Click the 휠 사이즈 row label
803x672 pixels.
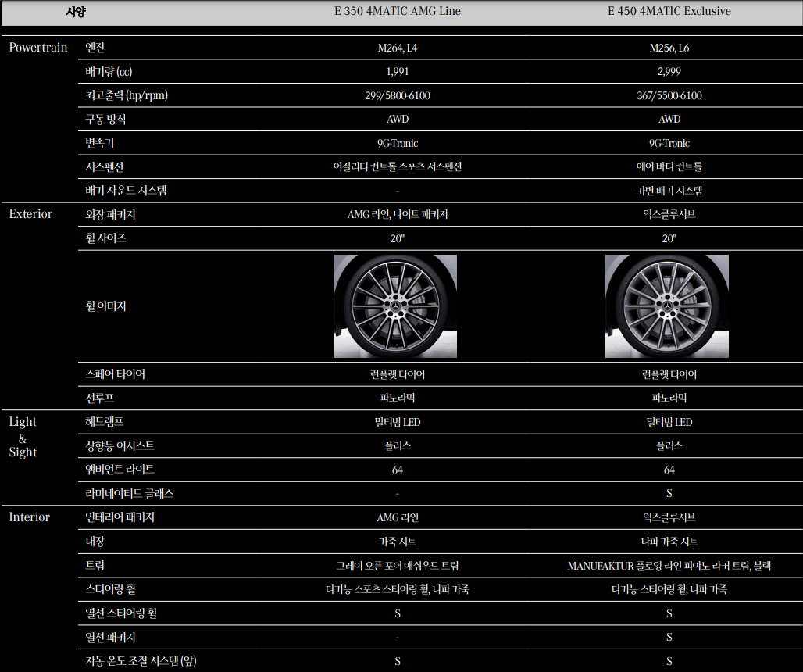(105, 238)
